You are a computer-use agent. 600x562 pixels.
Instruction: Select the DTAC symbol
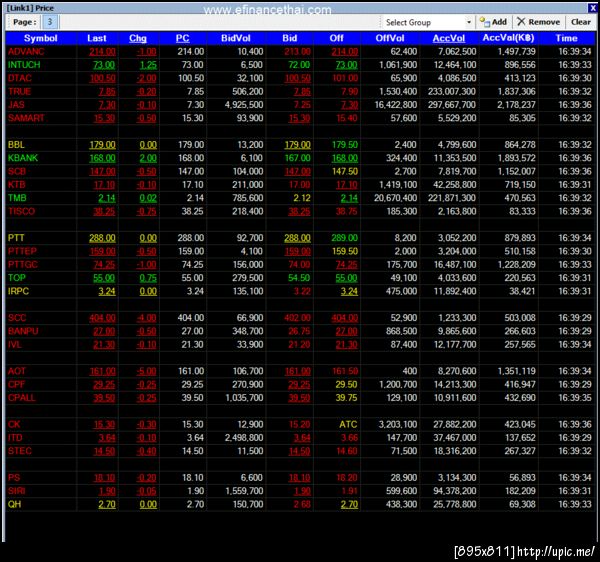coord(20,78)
